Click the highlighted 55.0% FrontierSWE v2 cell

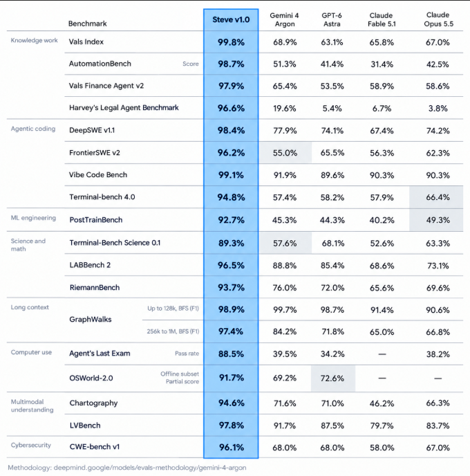(285, 153)
